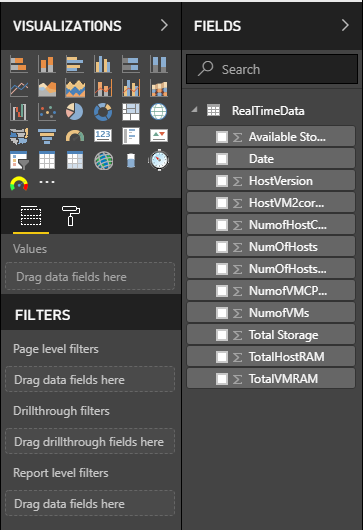Select the RealTimeData table name

(x=268, y=111)
